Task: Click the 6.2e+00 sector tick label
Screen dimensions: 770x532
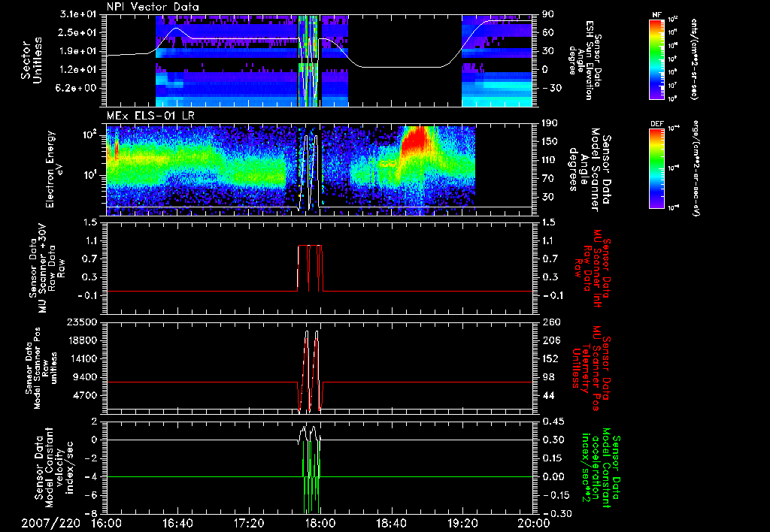Action: [x=76, y=89]
